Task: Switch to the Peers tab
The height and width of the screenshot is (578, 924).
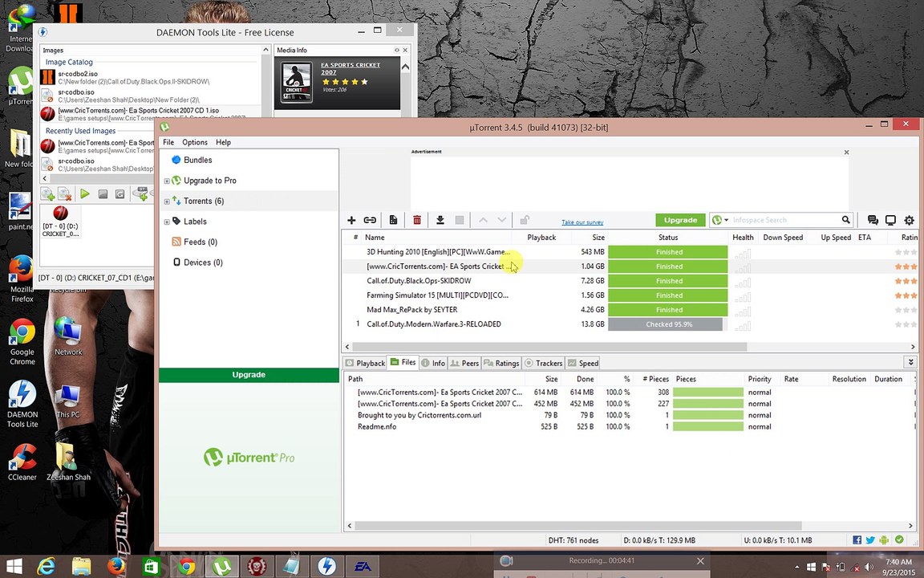Action: click(x=464, y=364)
